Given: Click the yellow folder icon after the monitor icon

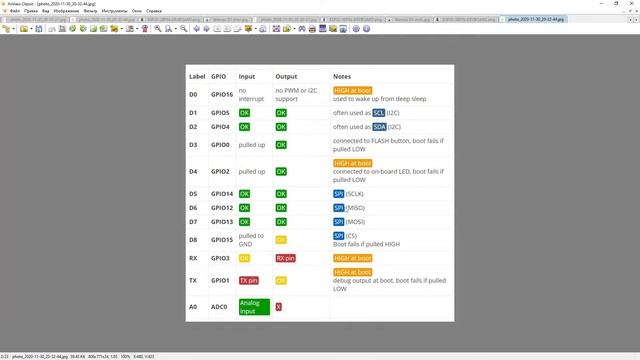Looking at the screenshot, I should 333,29.
